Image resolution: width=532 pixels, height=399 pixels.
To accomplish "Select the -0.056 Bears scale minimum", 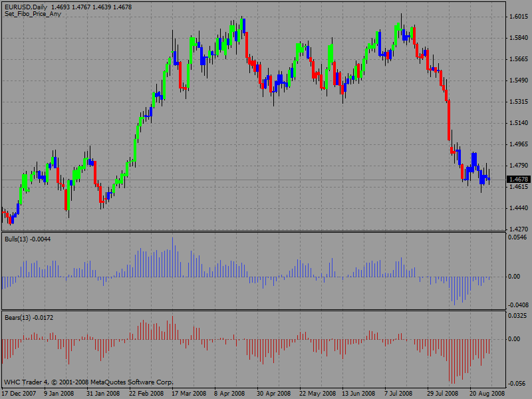I will [x=517, y=384].
